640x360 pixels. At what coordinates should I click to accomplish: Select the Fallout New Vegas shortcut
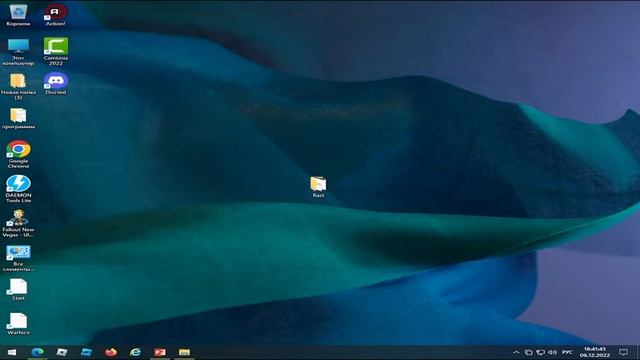18,223
